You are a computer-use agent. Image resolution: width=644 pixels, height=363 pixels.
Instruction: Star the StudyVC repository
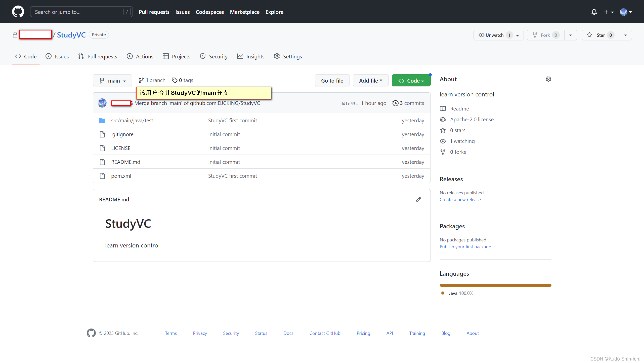(600, 35)
